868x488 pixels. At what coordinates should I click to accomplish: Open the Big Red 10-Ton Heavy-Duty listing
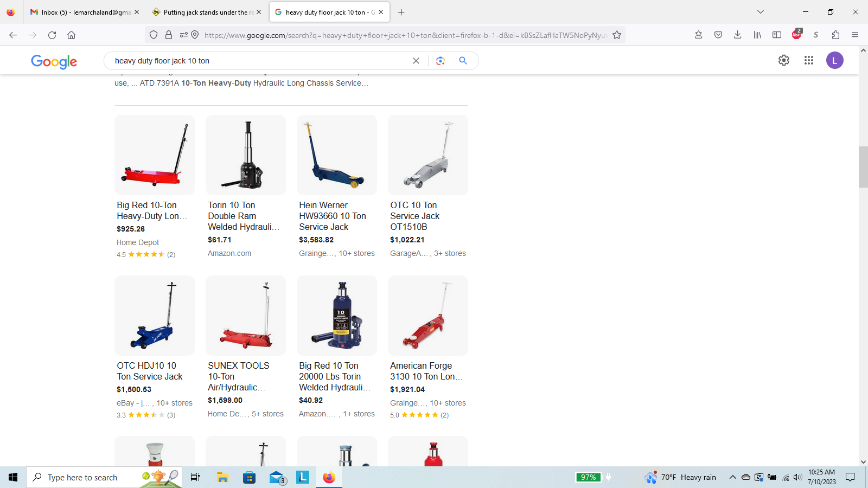(x=152, y=210)
